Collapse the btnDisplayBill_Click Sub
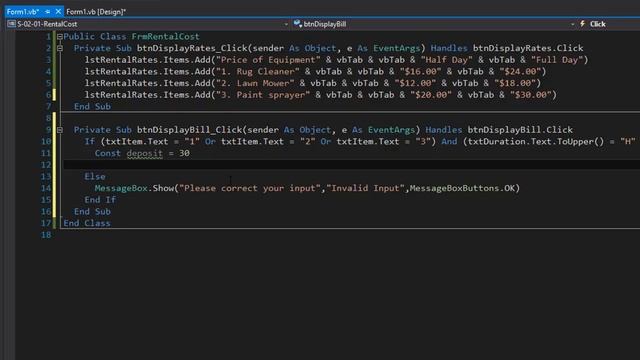The height and width of the screenshot is (360, 640). (x=60, y=130)
